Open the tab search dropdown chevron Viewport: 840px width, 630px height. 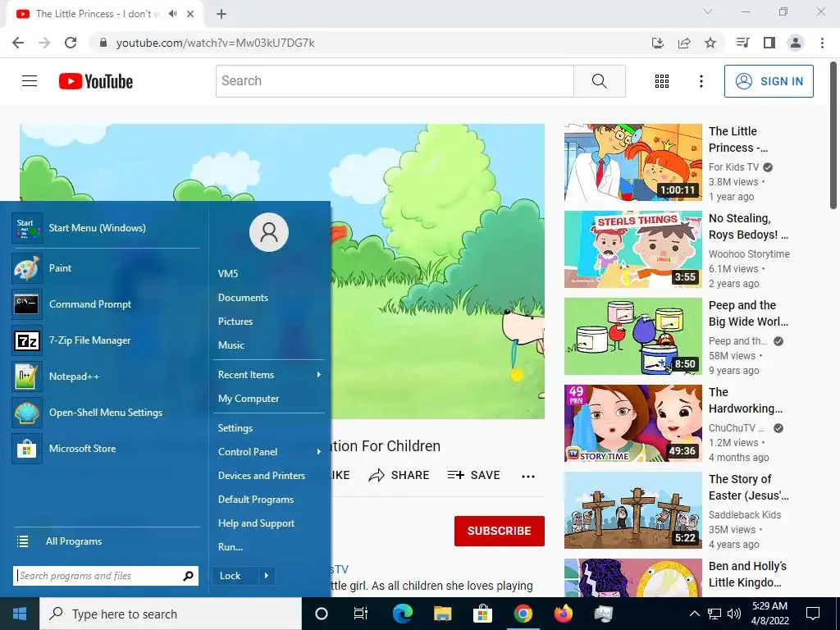pyautogui.click(x=708, y=11)
